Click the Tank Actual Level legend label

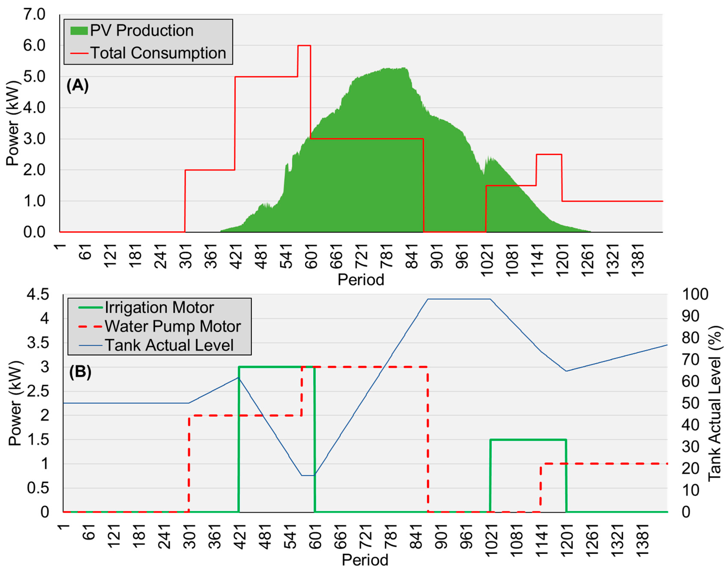tap(169, 345)
